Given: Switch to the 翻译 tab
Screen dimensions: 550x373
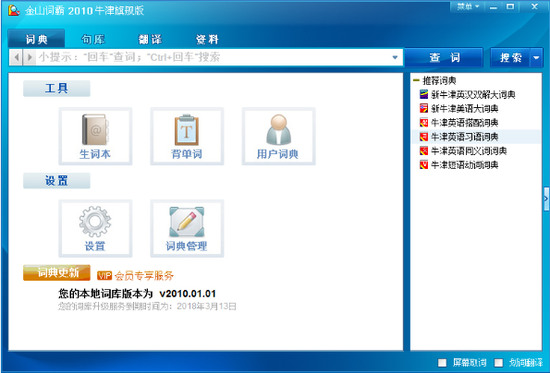Looking at the screenshot, I should click(150, 39).
